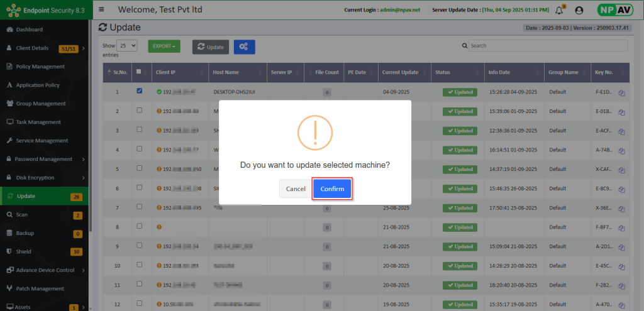Cancel the update dialog
Screen dimensions: 644x311
pos(296,189)
